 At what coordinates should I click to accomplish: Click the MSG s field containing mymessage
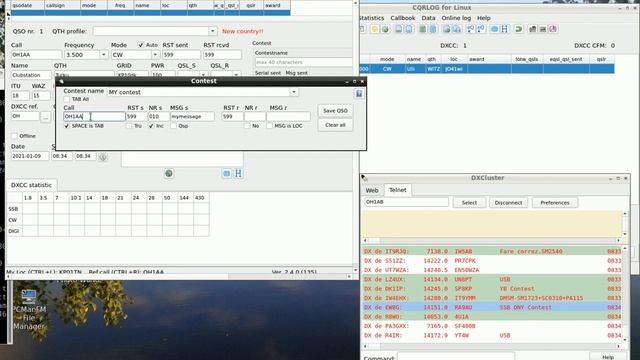coord(192,116)
